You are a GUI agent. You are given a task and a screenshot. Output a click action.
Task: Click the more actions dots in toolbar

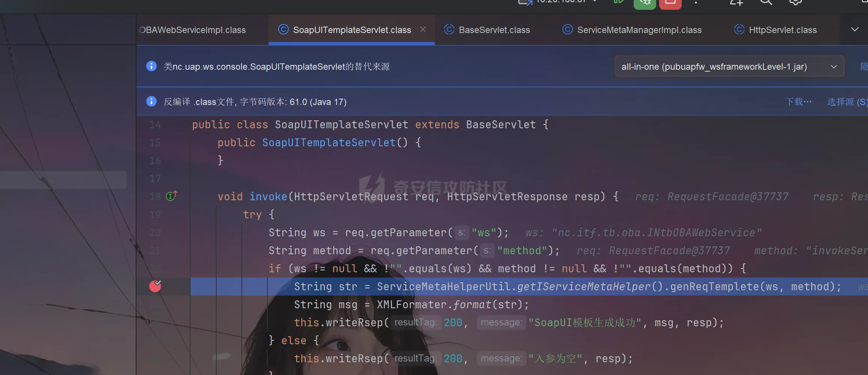point(696,2)
